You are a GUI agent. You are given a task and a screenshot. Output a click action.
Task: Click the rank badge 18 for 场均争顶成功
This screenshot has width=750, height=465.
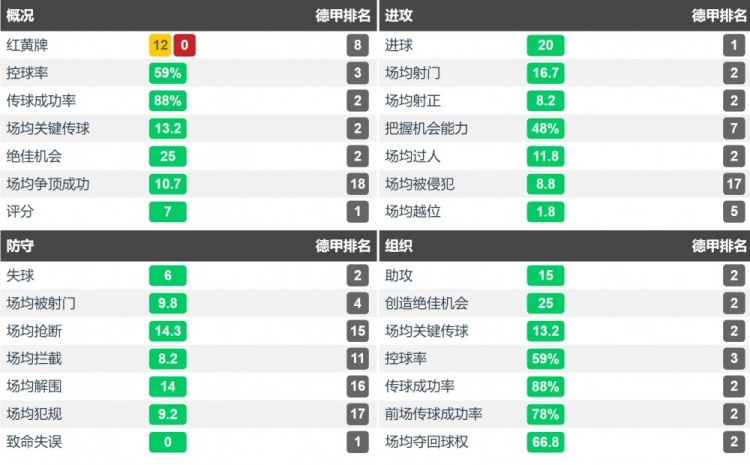[x=359, y=183]
